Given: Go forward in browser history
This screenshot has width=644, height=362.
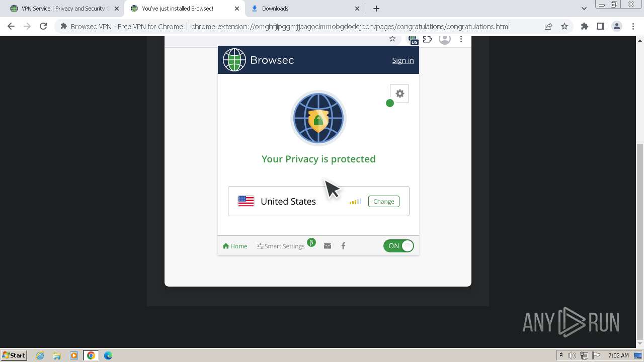Looking at the screenshot, I should (x=27, y=27).
